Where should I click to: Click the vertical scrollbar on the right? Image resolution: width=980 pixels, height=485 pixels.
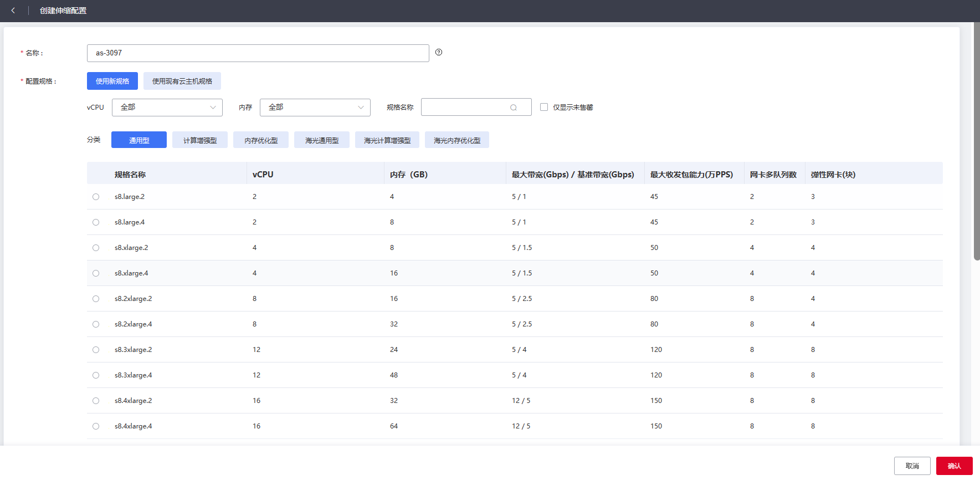pos(977,141)
